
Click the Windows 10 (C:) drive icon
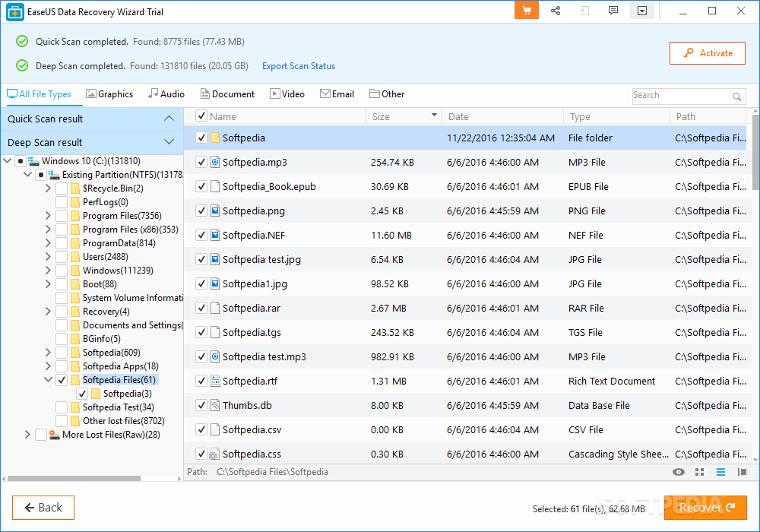point(33,161)
